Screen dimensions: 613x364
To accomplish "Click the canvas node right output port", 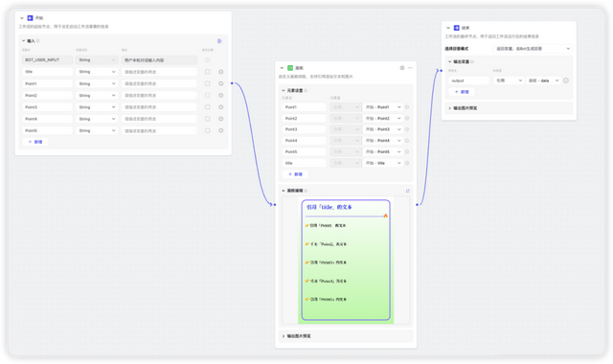I will 418,204.
